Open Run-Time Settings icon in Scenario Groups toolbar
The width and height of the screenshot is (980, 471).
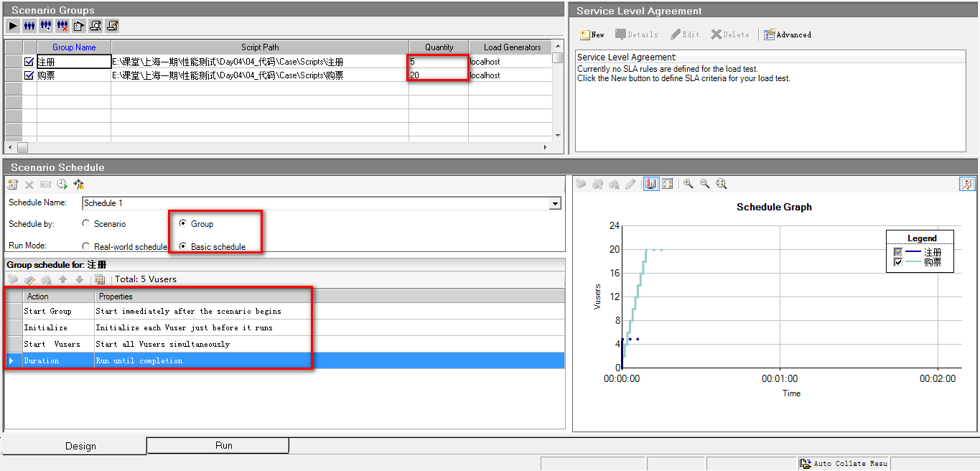[79, 26]
